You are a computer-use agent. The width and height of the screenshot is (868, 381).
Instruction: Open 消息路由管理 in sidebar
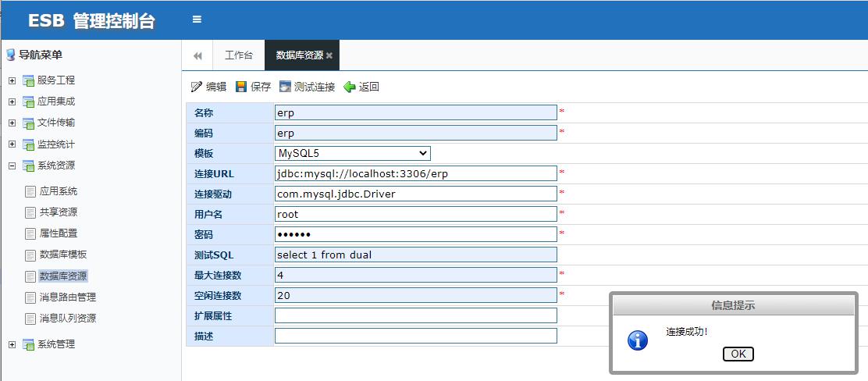68,297
